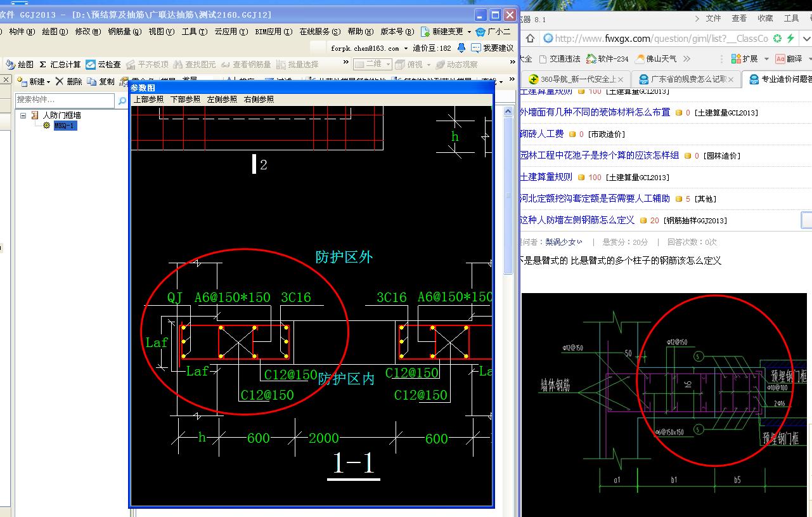Click the 俯视 top view icon
The width and height of the screenshot is (812, 517).
coord(408,64)
